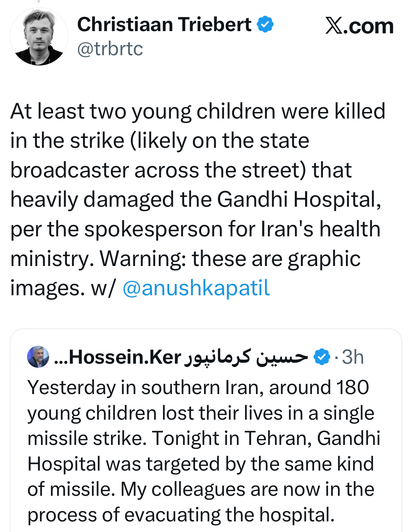The width and height of the screenshot is (412, 532).
Task: Open Christiaan Triebert's profile photo
Action: [39, 37]
